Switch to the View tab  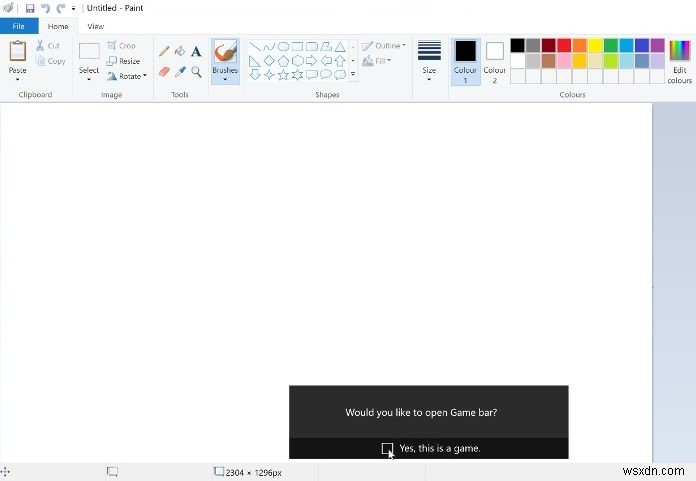coord(95,26)
